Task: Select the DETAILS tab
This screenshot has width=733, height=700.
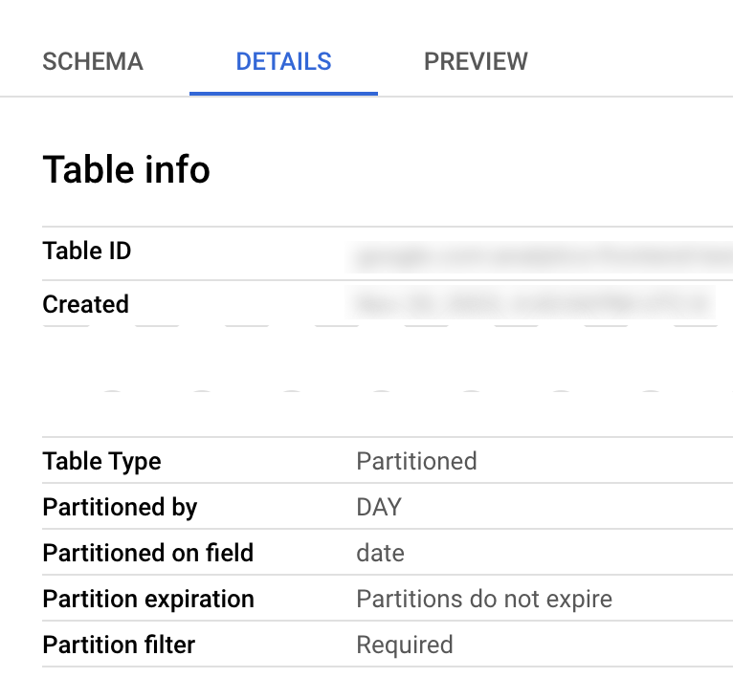Action: (x=283, y=62)
